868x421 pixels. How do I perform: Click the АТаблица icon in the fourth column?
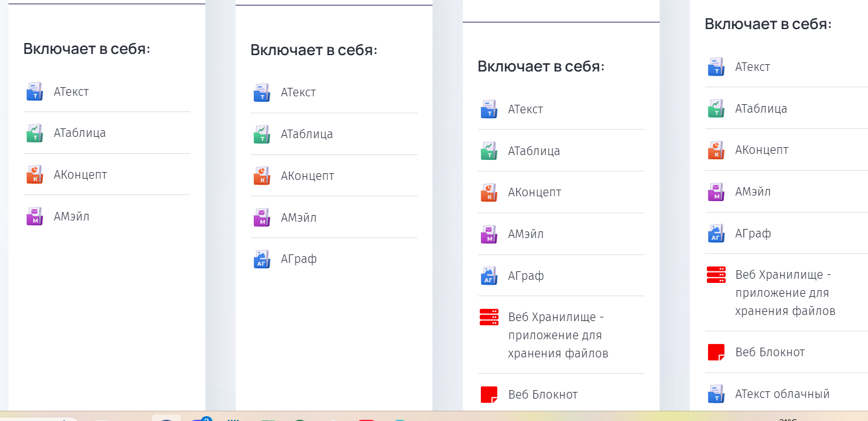pos(716,108)
